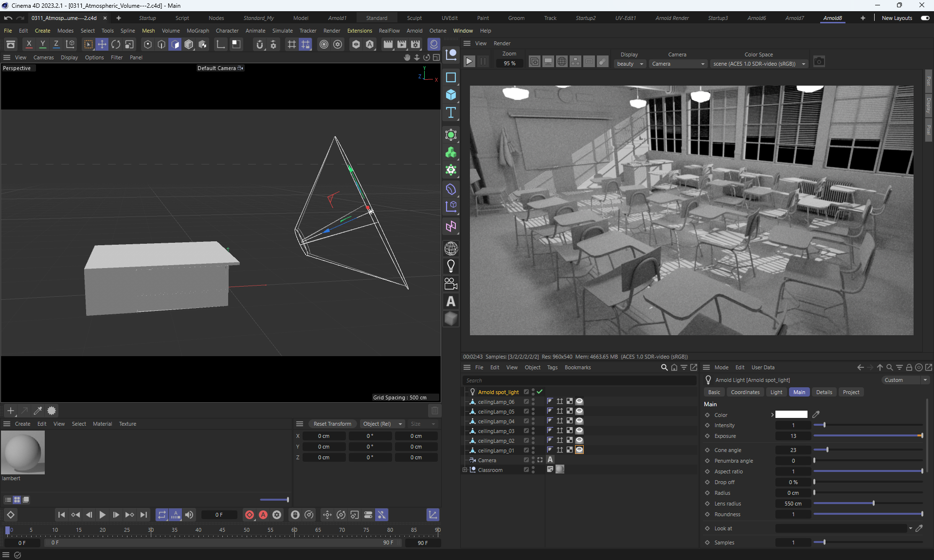Click the Scale tool icon
This screenshot has height=560, width=934.
pyautogui.click(x=129, y=44)
